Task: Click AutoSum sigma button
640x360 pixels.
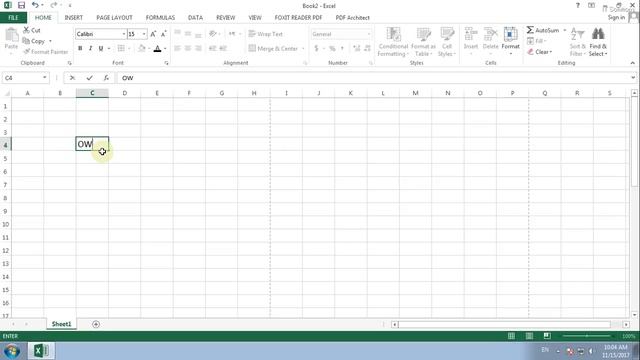Action: pyautogui.click(x=542, y=30)
